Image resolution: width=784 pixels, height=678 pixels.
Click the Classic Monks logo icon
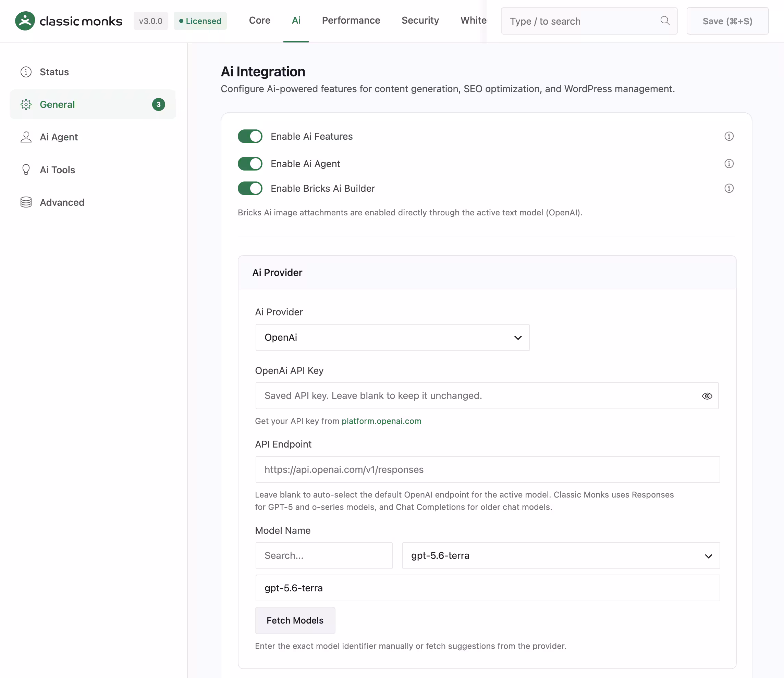coord(25,21)
